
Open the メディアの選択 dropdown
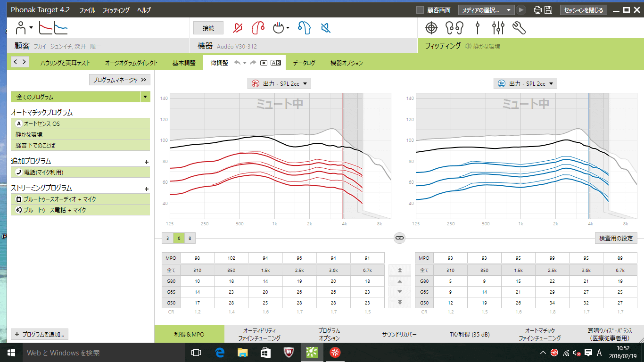coord(486,10)
